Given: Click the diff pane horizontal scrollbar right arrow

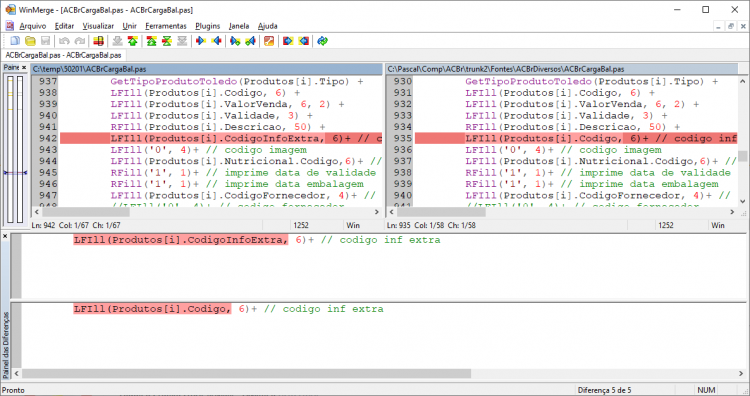Looking at the screenshot, I should [x=741, y=373].
